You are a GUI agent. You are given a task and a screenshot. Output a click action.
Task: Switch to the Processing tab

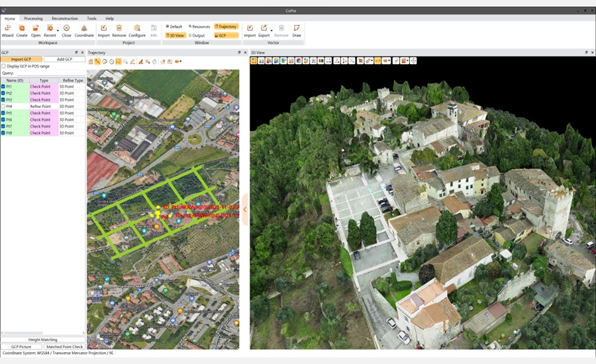pos(33,19)
